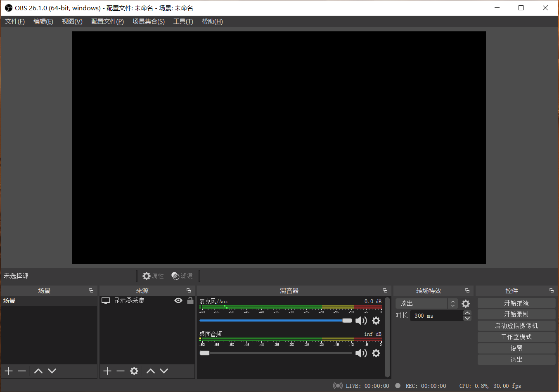Open 桌面音频 audio settings gear

[376, 353]
